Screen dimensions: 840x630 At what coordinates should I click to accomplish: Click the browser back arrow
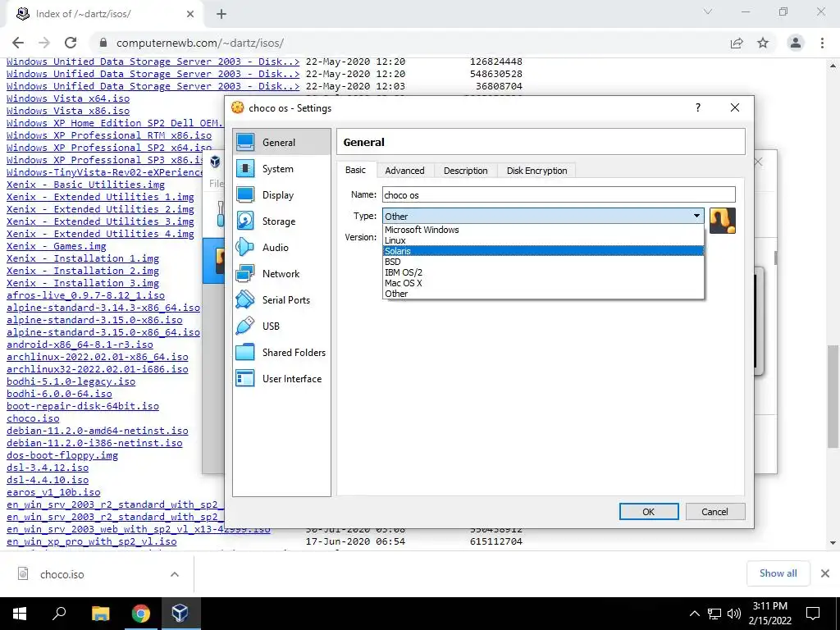tap(18, 43)
